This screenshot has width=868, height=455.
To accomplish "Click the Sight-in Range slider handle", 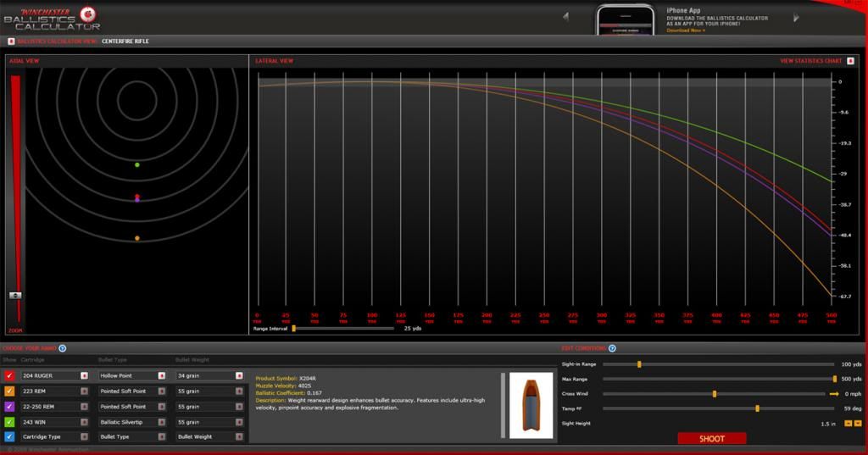I will [639, 364].
